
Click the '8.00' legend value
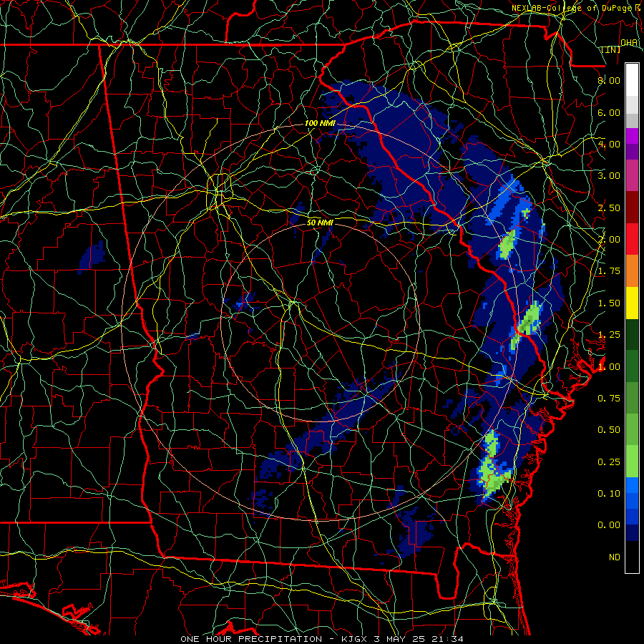coord(609,80)
